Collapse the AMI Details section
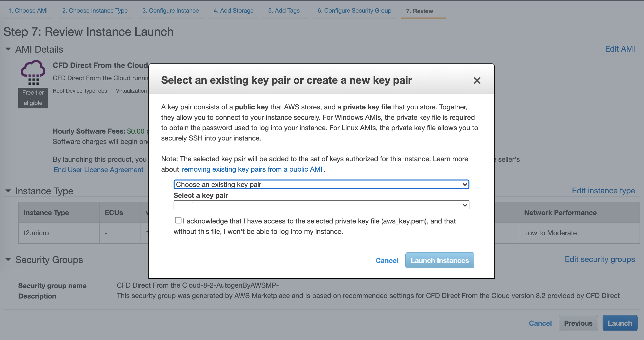The image size is (644, 340). pyautogui.click(x=8, y=49)
